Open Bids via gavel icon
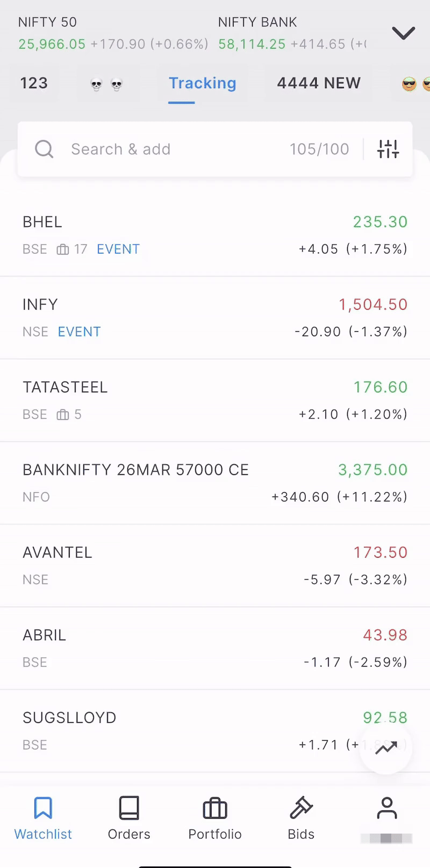 (301, 808)
